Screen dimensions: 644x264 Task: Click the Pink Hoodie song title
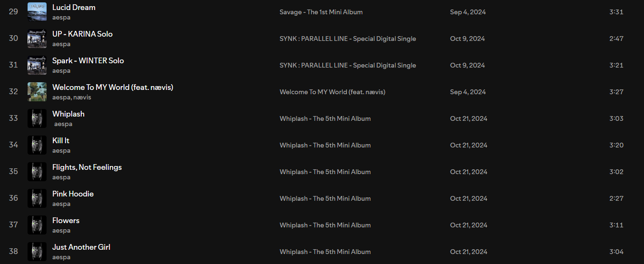point(73,194)
